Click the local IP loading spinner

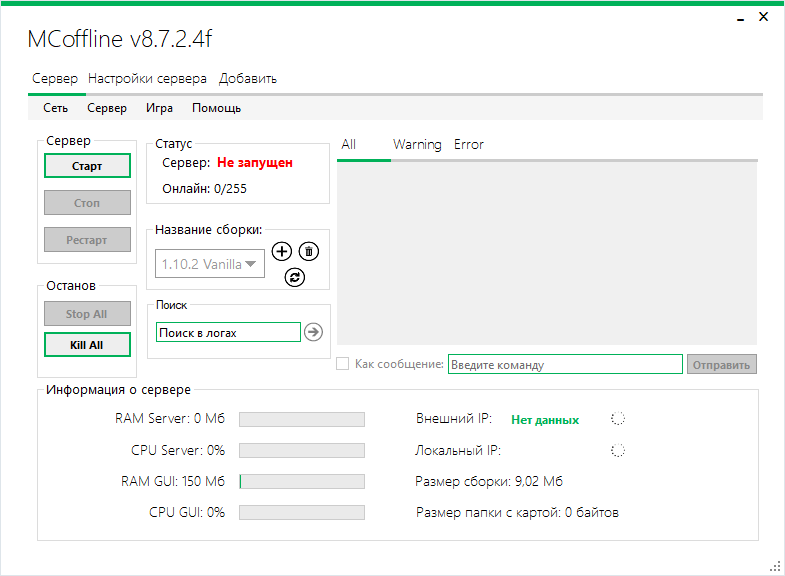coord(617,451)
